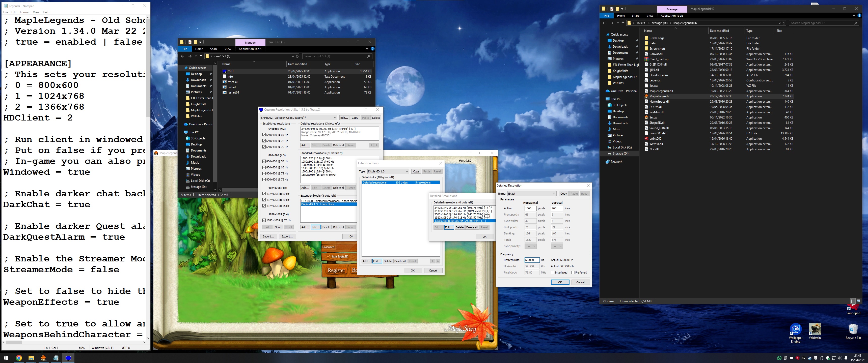Switch MapleLegendsHD window to details view icon
The image size is (868, 363).
pyautogui.click(x=853, y=301)
